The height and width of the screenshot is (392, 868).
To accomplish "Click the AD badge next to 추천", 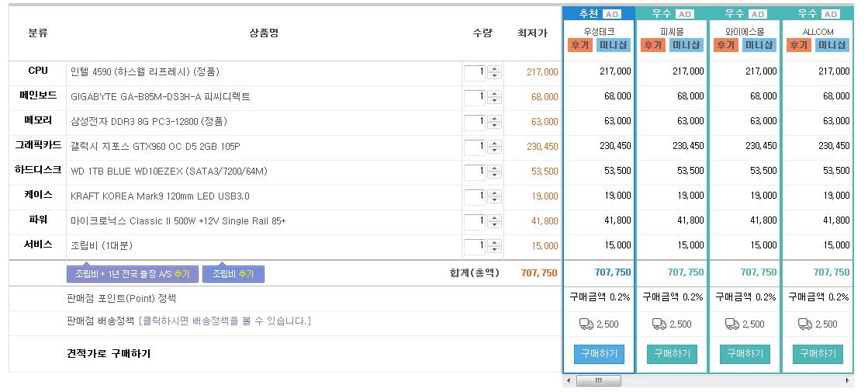I will [612, 14].
